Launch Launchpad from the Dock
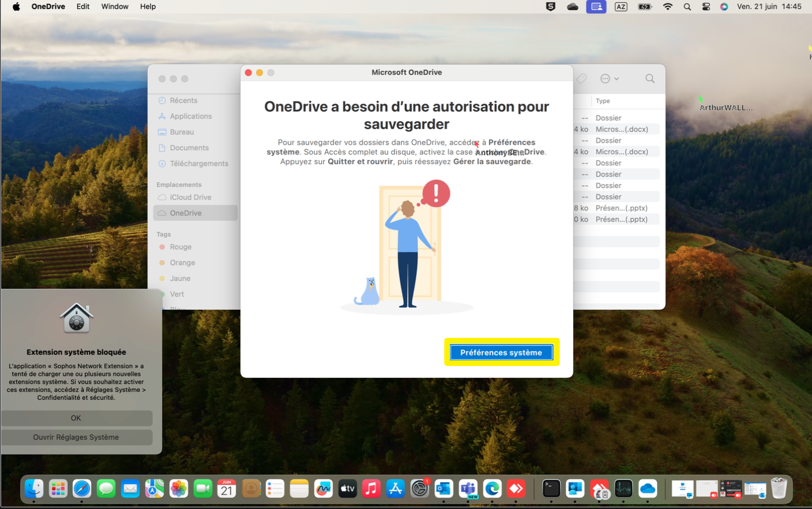 pos(58,489)
